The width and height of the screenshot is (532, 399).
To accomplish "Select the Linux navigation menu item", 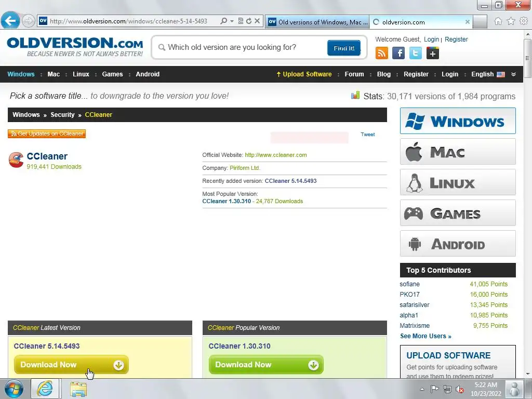I will click(81, 74).
